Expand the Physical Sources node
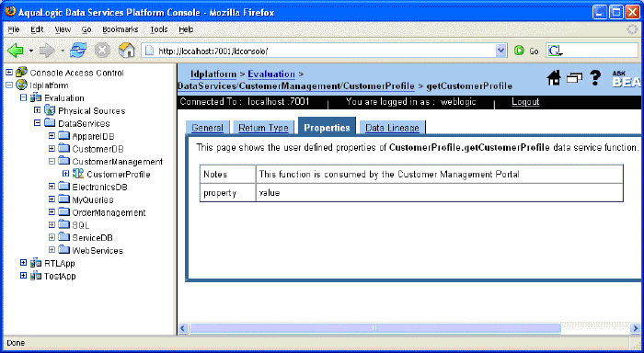The width and height of the screenshot is (644, 353). [x=38, y=110]
